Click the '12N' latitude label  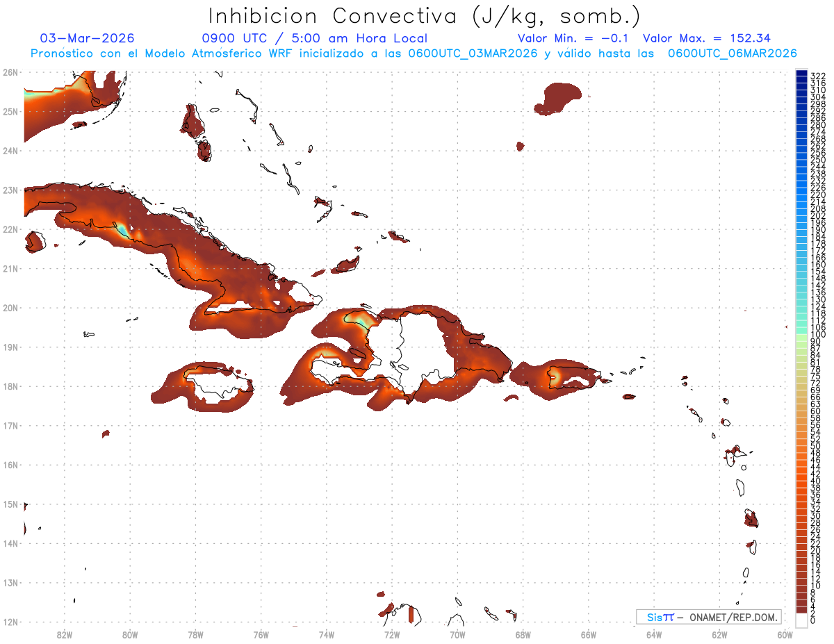click(x=10, y=622)
